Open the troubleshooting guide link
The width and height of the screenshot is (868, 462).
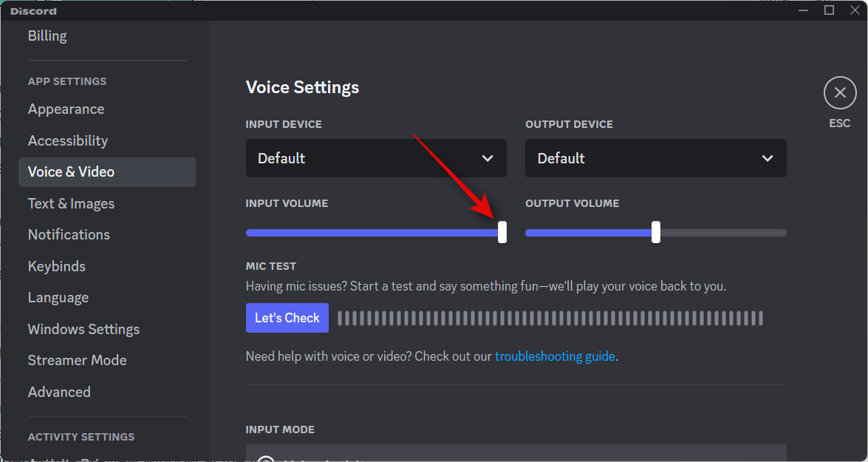tap(555, 356)
